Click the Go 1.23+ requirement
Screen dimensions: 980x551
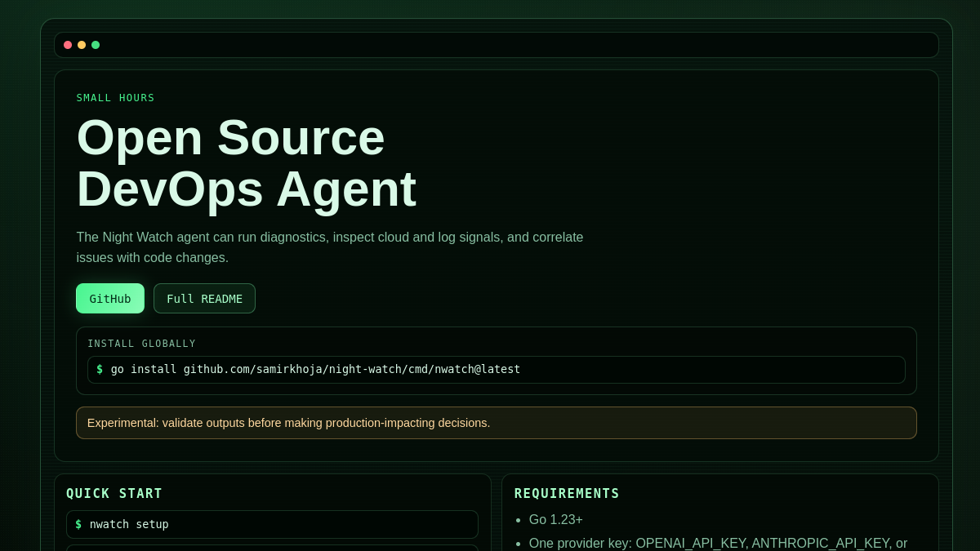pos(556,520)
